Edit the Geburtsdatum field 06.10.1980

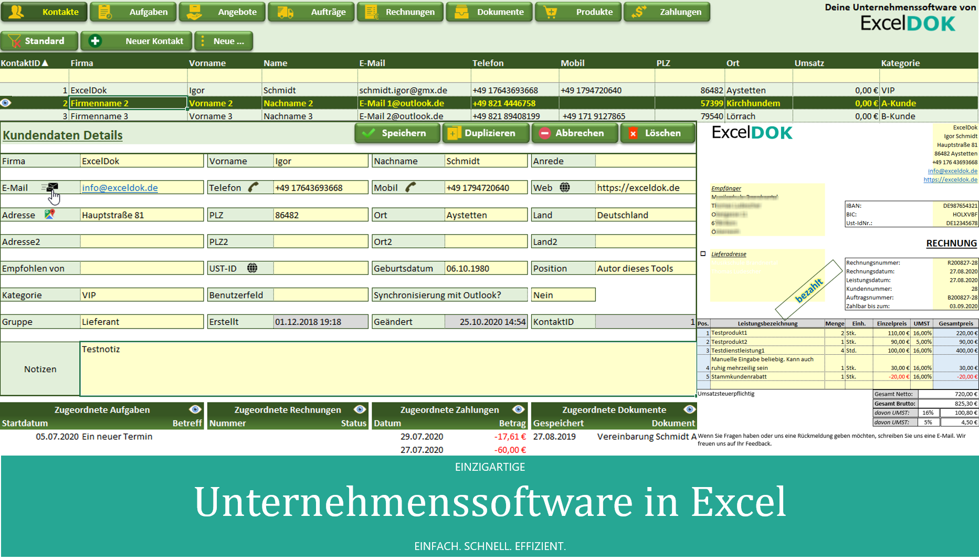(486, 268)
